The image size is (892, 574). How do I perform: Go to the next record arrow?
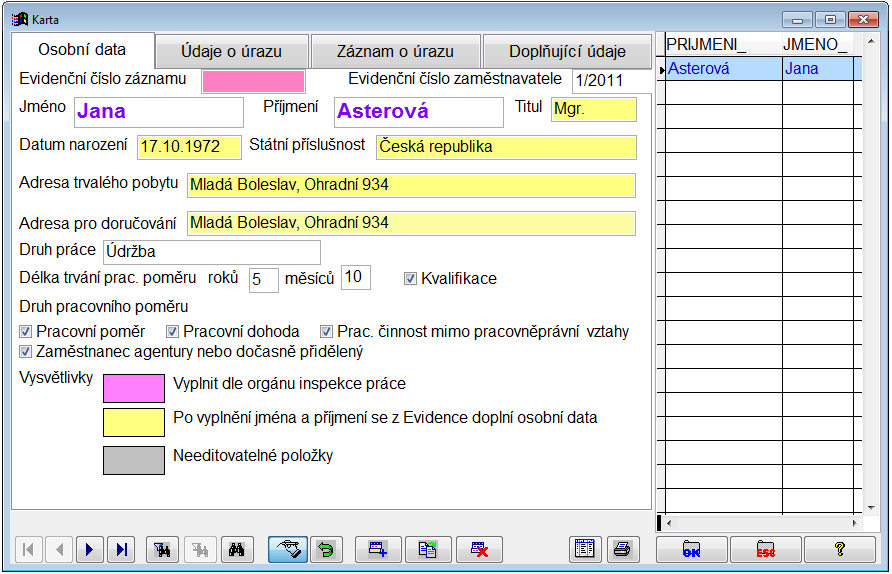point(90,549)
